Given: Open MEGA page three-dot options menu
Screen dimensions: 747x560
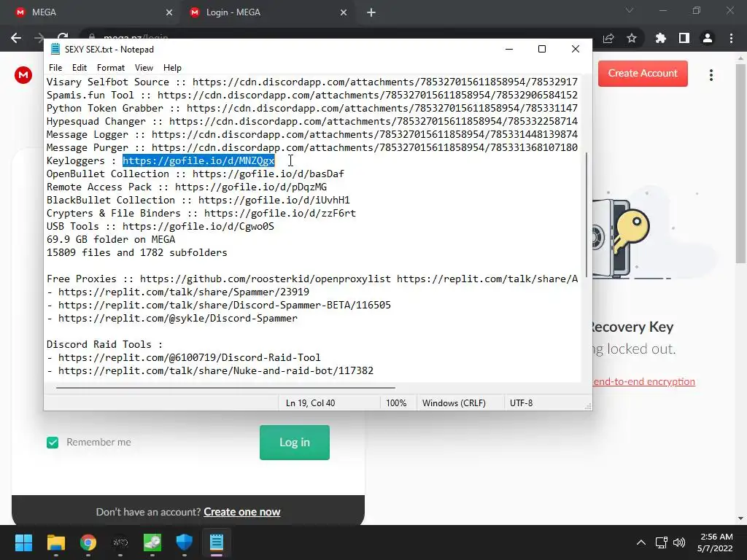Looking at the screenshot, I should 711,75.
